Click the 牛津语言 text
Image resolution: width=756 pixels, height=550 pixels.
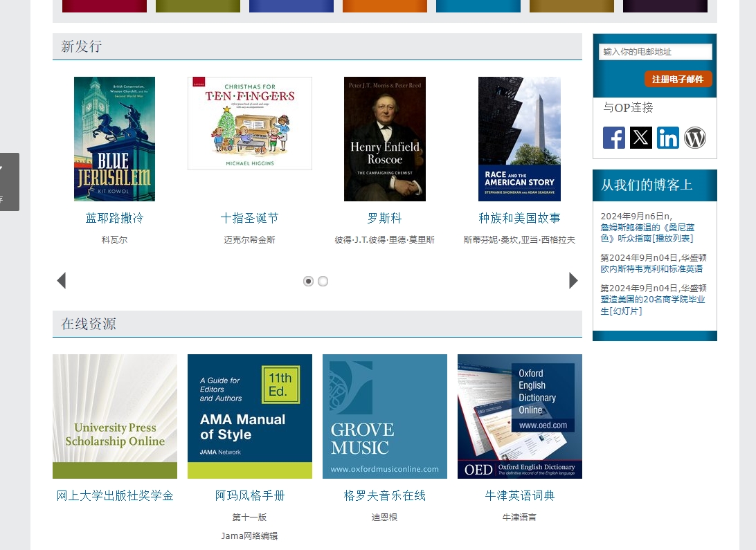[519, 517]
